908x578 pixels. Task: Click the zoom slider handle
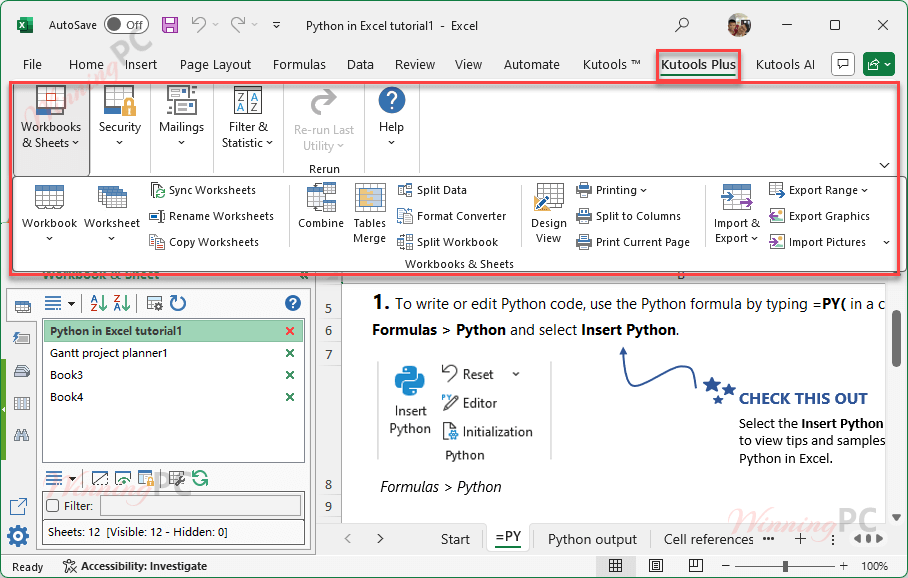click(x=785, y=565)
